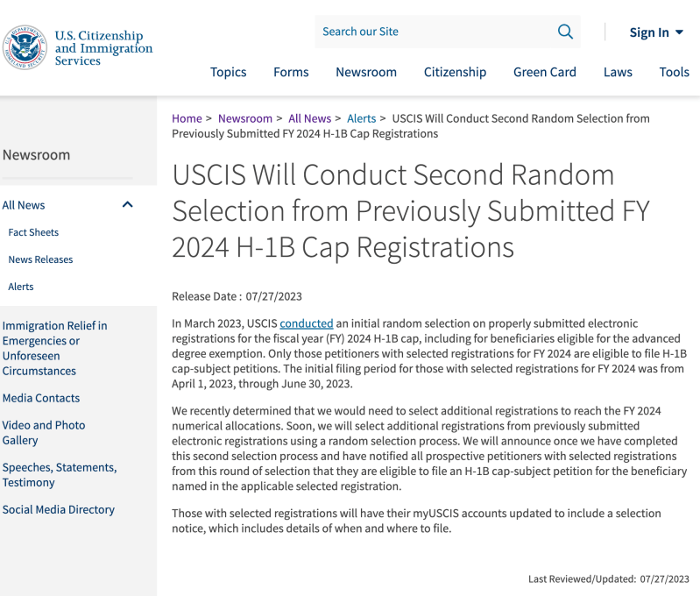
Task: Select Newsroom in the top navigation
Action: 366,72
